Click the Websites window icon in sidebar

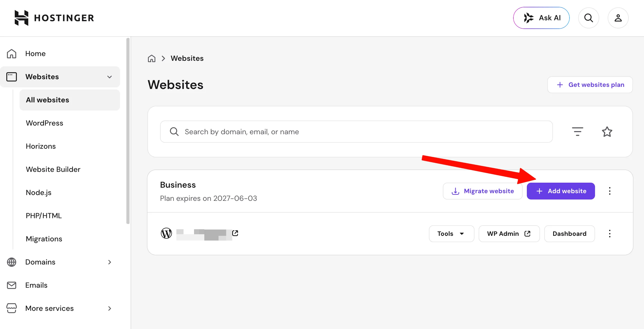coord(12,77)
